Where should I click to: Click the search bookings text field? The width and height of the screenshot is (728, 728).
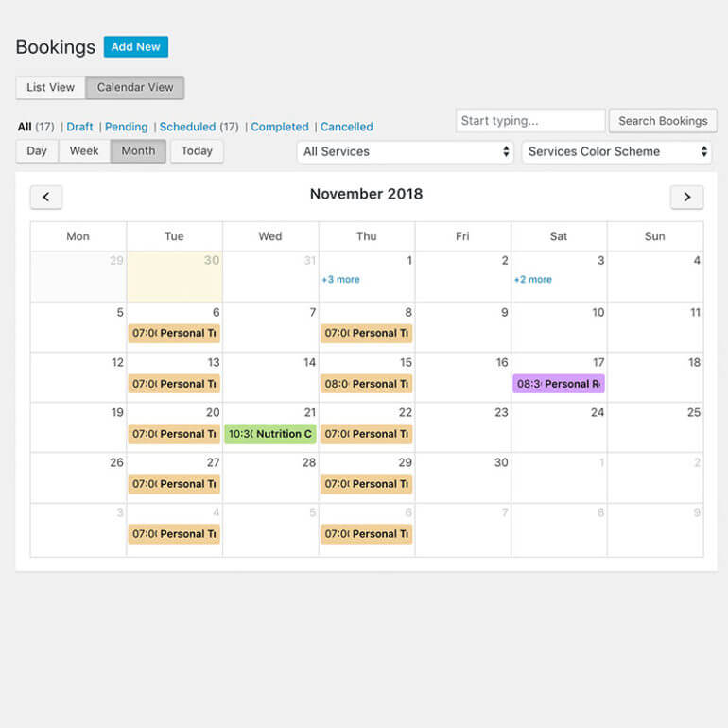point(529,121)
